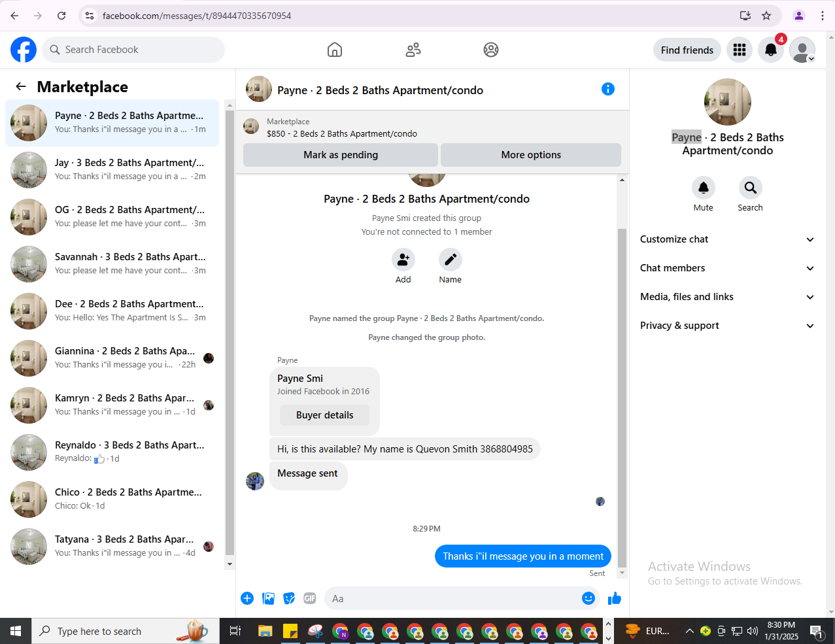View site information icon in address bar
This screenshot has width=835, height=644.
90,16
